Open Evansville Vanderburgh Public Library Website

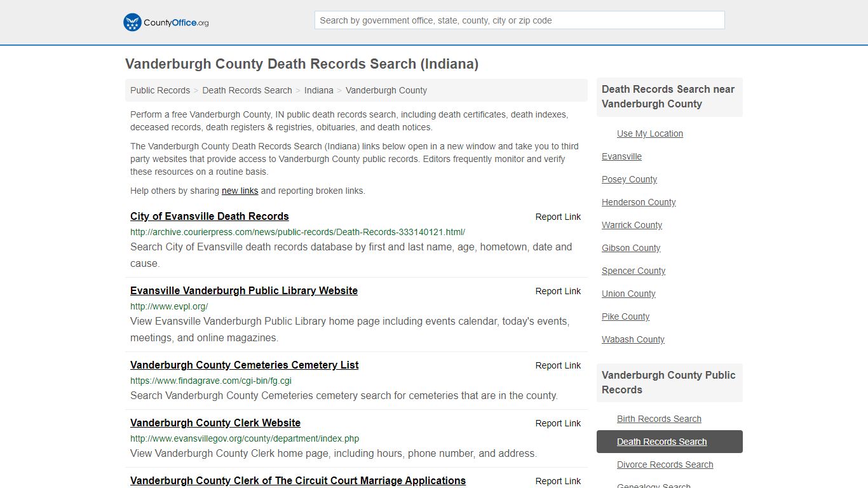pyautogui.click(x=244, y=290)
